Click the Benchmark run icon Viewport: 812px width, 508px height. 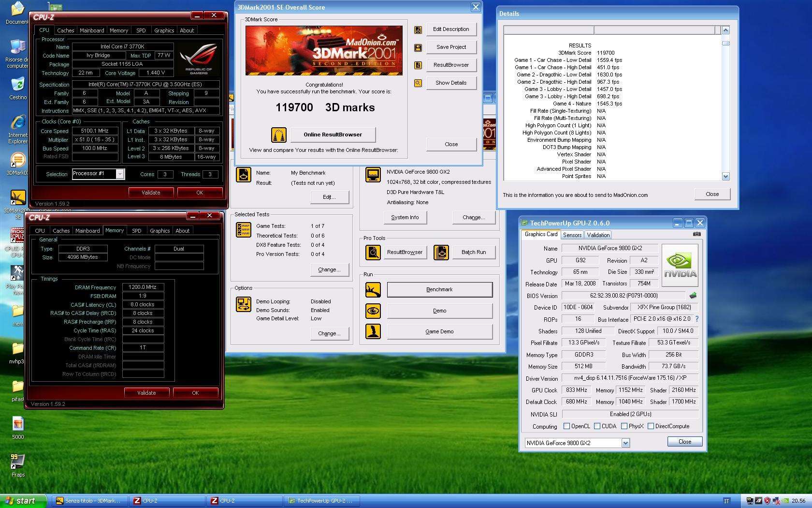pyautogui.click(x=373, y=290)
